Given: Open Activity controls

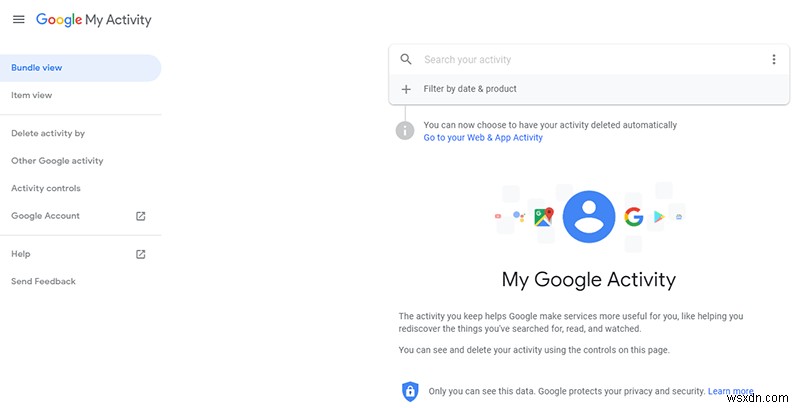Looking at the screenshot, I should [46, 188].
